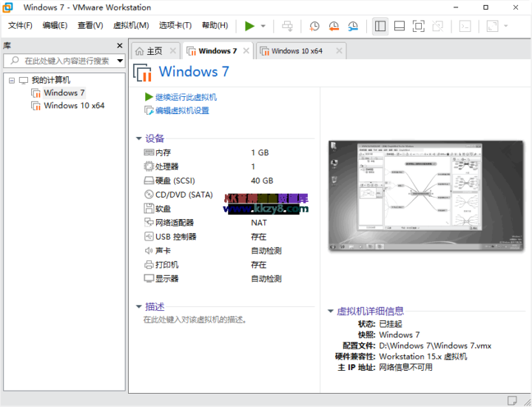Open the 编辑(E) menu

[55, 25]
